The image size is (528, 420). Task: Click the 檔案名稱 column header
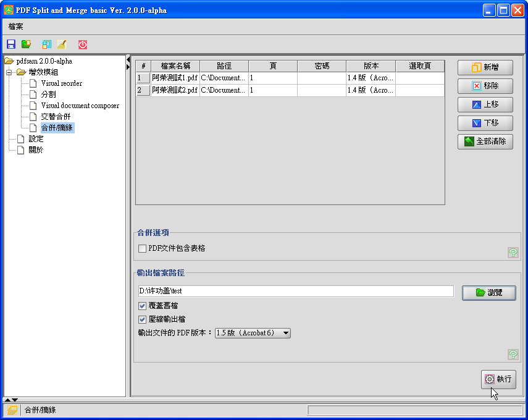175,66
